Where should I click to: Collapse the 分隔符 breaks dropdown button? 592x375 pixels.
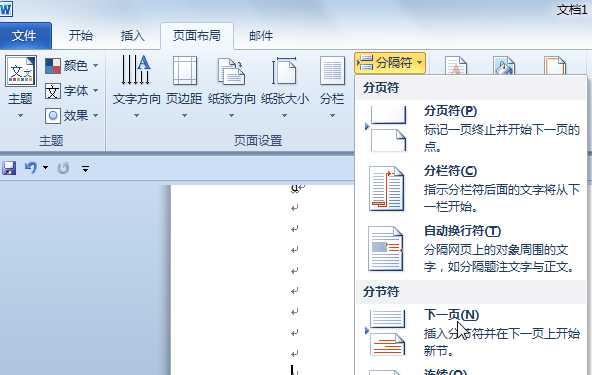point(390,63)
